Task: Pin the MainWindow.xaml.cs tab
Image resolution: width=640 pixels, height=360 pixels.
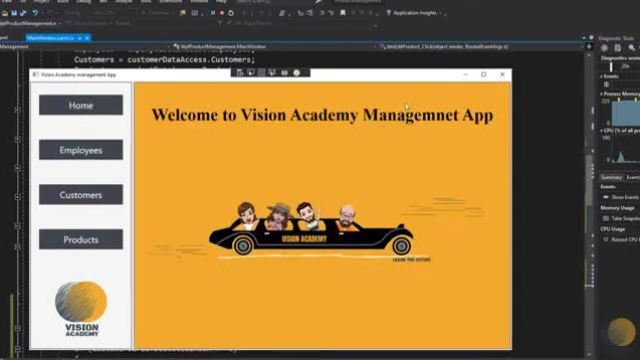Action: [80, 38]
